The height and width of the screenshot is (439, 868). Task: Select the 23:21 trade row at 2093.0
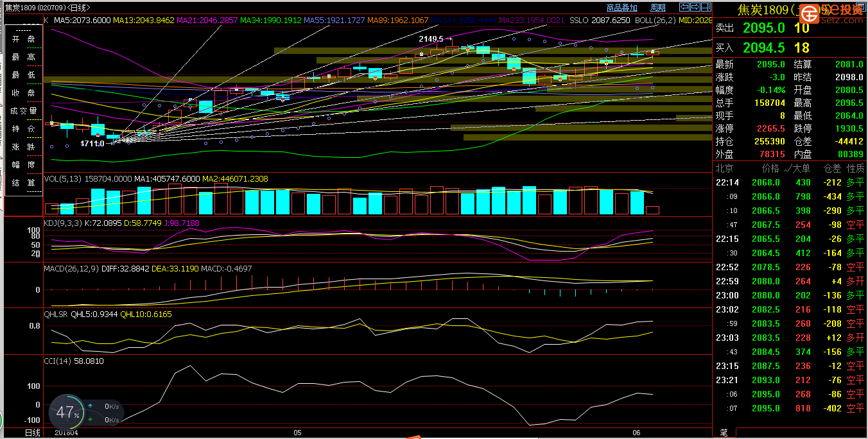[x=790, y=380]
